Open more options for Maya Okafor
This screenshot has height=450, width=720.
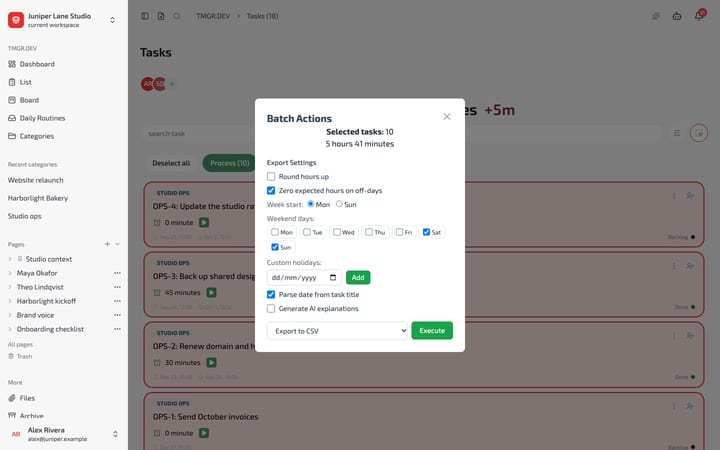pyautogui.click(x=118, y=273)
